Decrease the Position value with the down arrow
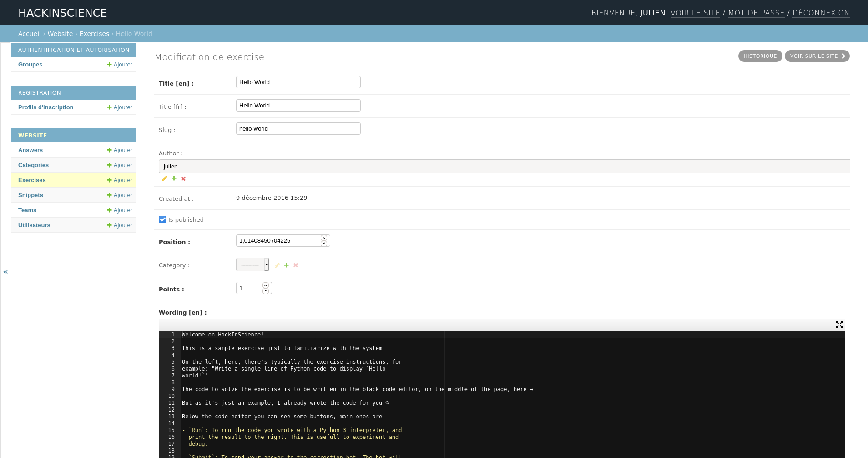Image resolution: width=868 pixels, height=458 pixels. 324,243
